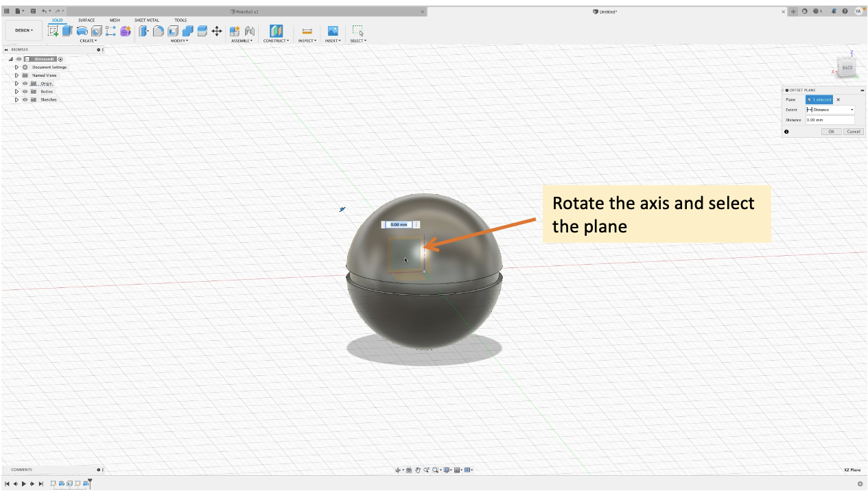Switch to the SHEET METAL tab
Screen dimensions: 868x493
(x=147, y=20)
